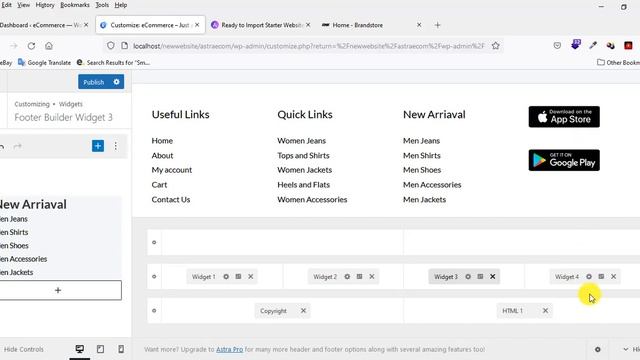This screenshot has height=360, width=640.
Task: Open the Help menu
Action: 121,5
